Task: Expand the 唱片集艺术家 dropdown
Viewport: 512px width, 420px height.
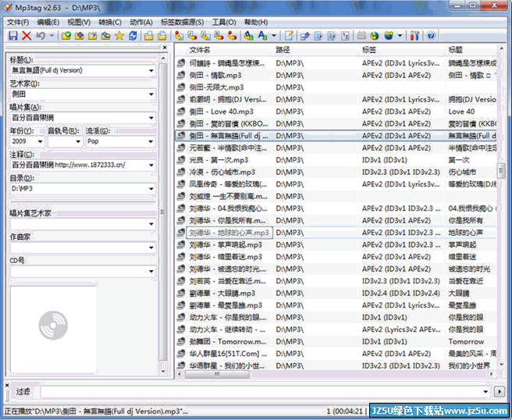Action: click(151, 224)
